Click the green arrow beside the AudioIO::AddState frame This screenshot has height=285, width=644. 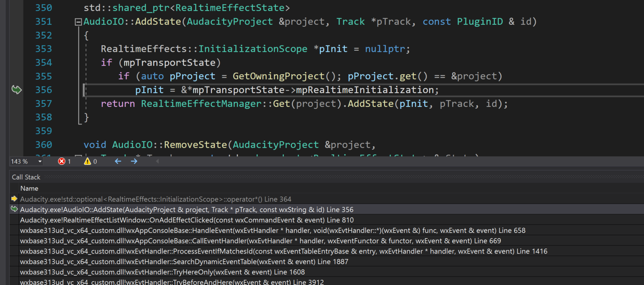[x=14, y=209]
